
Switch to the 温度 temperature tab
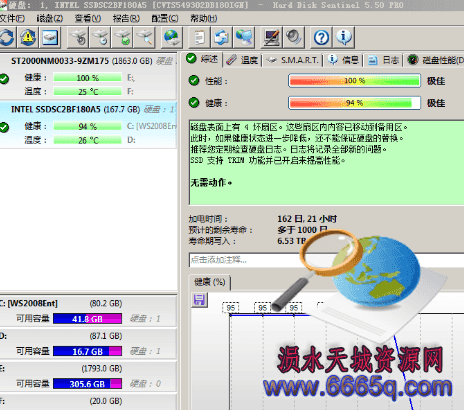242,60
